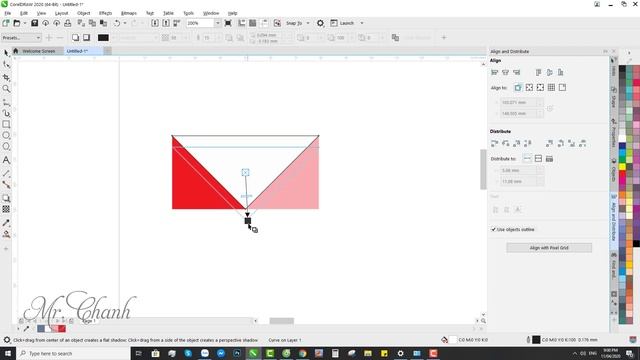Click the Export icon in the toolbar

pos(166,23)
